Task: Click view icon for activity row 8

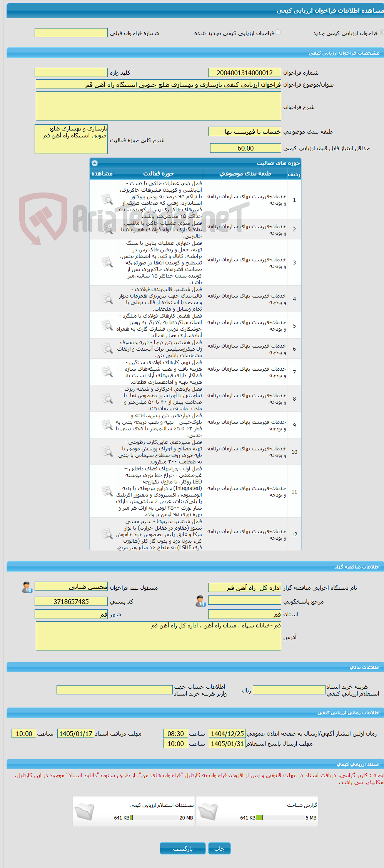Action: (107, 398)
